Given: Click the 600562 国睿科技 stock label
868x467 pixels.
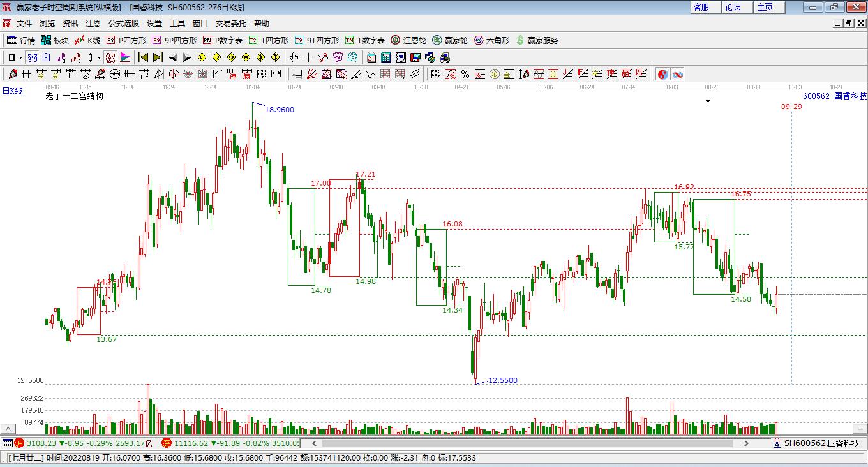Looking at the screenshot, I should click(835, 96).
